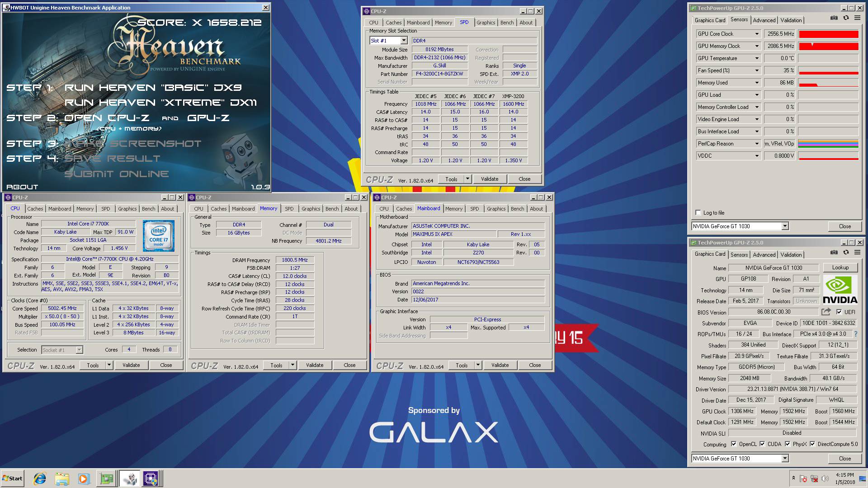Click Close in GPU-Z Sensors window
This screenshot has height=488, width=868.
point(844,226)
